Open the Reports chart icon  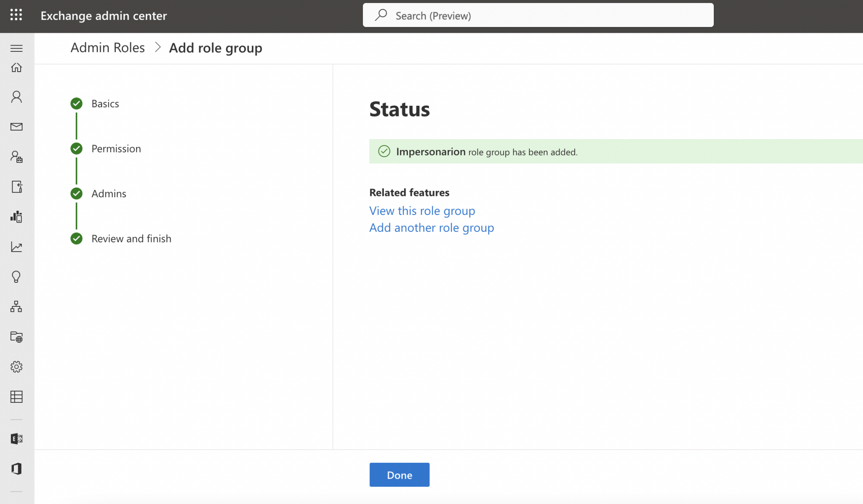16,247
